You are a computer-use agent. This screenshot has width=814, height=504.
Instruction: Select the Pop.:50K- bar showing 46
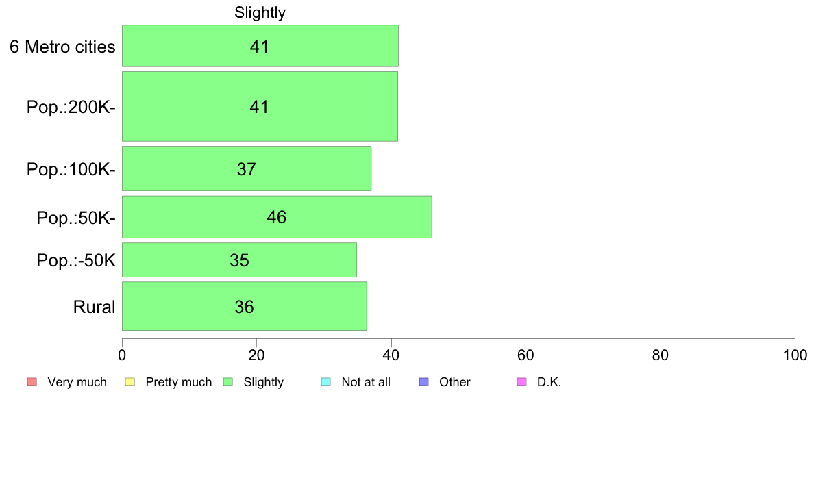point(277,217)
